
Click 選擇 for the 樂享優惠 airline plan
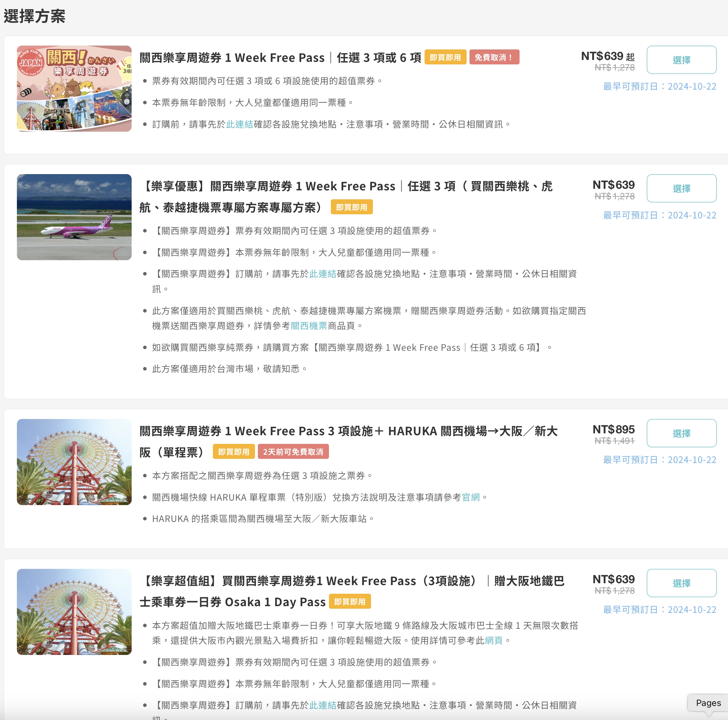681,188
